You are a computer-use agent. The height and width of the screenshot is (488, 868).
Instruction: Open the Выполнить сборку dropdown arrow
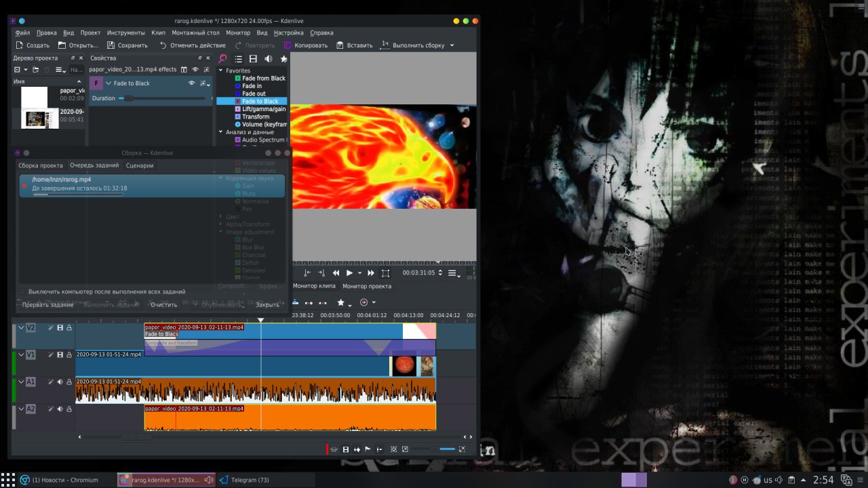(x=452, y=45)
